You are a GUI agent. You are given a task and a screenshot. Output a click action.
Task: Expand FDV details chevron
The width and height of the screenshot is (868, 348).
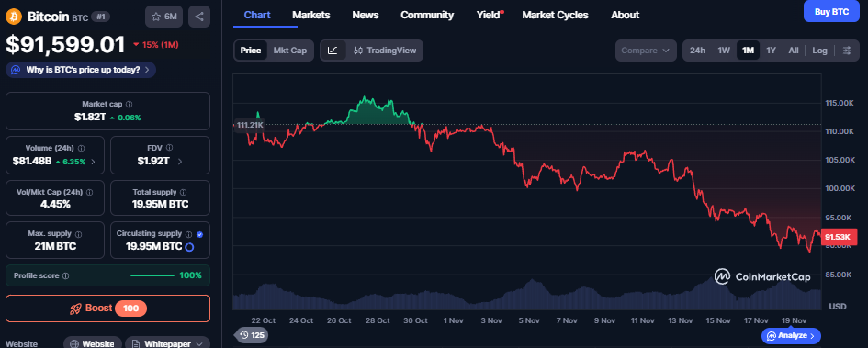(180, 162)
